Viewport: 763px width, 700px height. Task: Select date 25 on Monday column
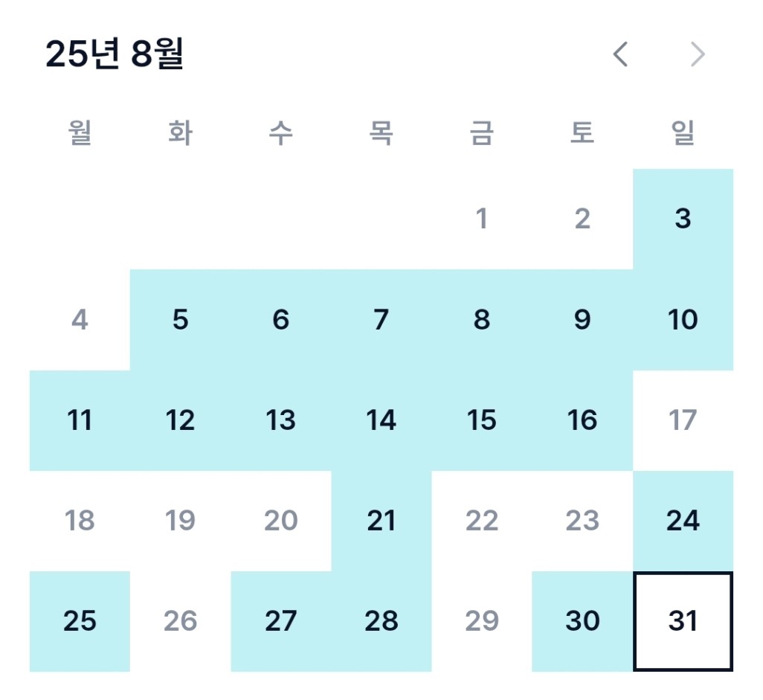point(80,622)
